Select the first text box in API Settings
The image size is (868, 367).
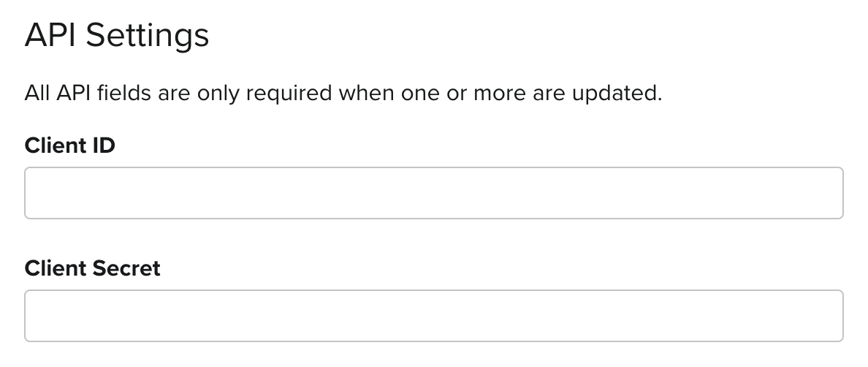point(434,193)
